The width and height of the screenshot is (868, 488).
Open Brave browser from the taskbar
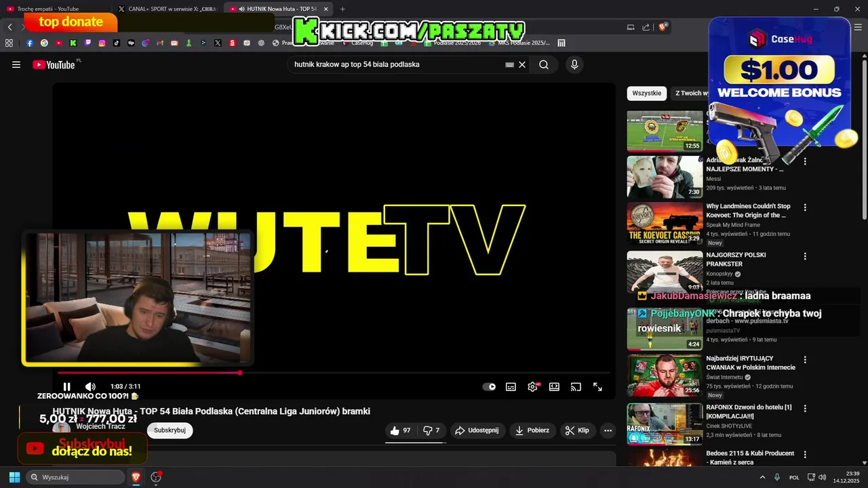click(136, 477)
